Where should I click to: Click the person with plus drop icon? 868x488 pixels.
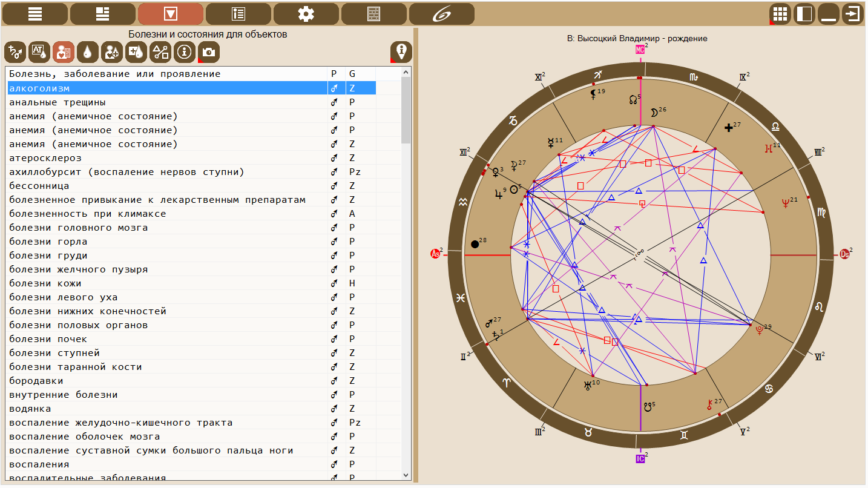pos(112,53)
